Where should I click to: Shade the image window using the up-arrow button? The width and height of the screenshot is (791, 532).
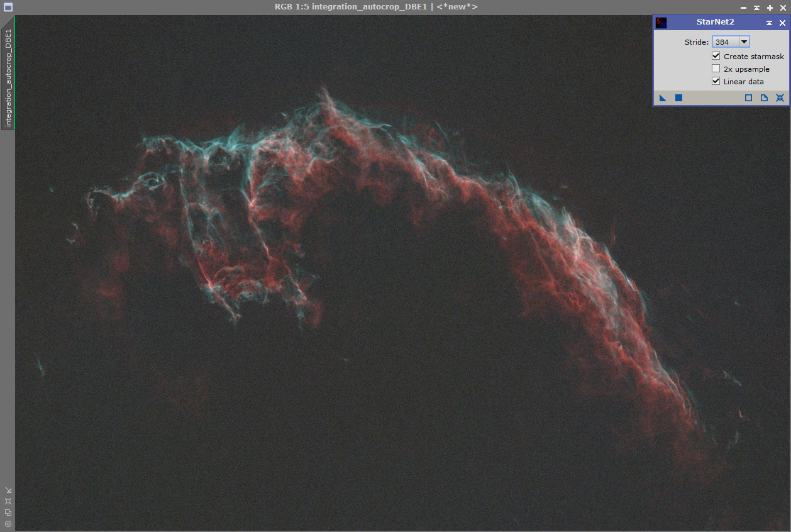pos(756,8)
